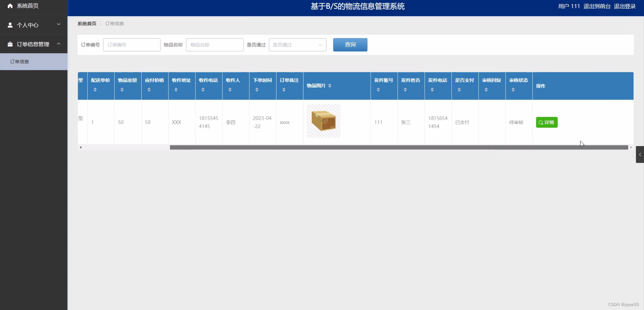
Task: Open the 系统首页 home icon in sidebar
Action: [x=10, y=6]
